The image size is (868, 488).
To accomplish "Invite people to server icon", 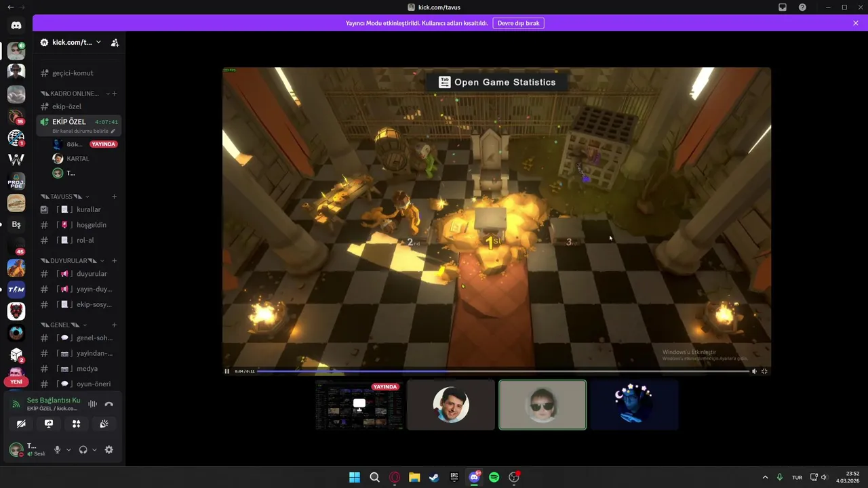I will pyautogui.click(x=115, y=42).
